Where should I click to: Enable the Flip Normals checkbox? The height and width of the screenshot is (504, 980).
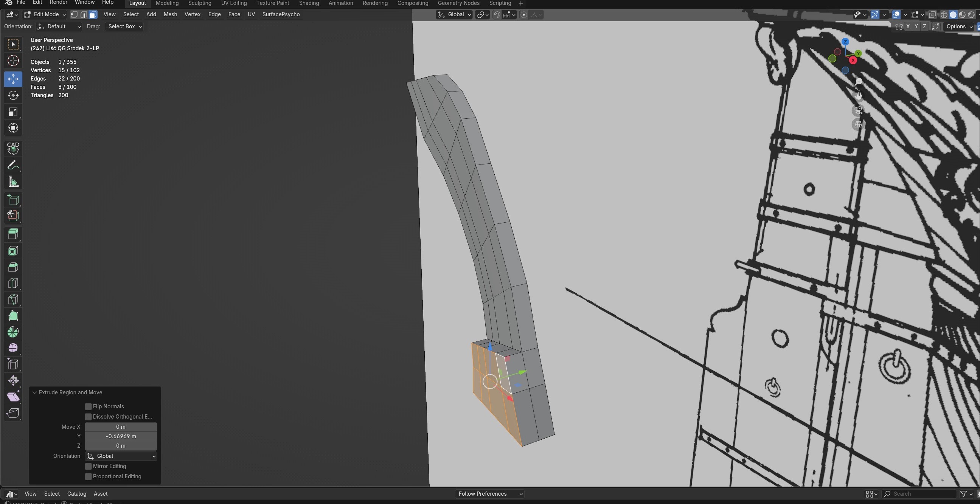(88, 406)
